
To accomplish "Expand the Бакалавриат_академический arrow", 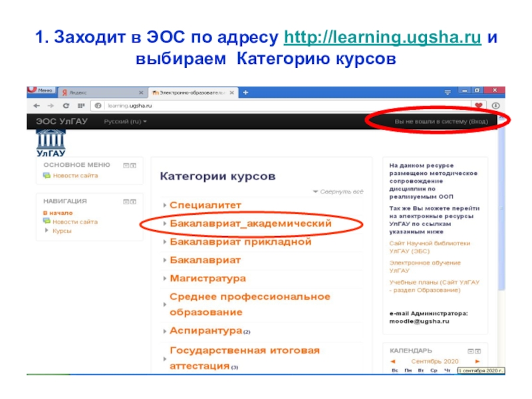I will coord(164,223).
